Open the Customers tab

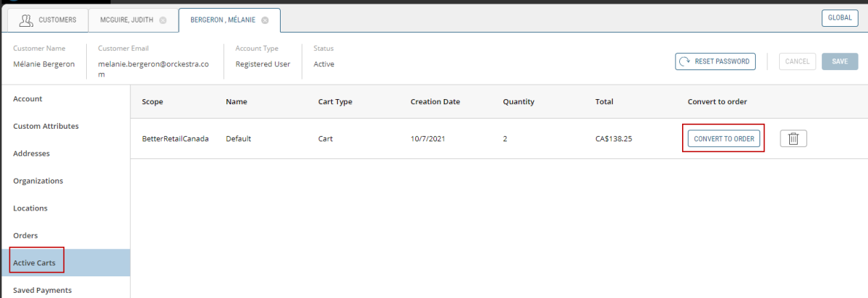click(x=48, y=20)
